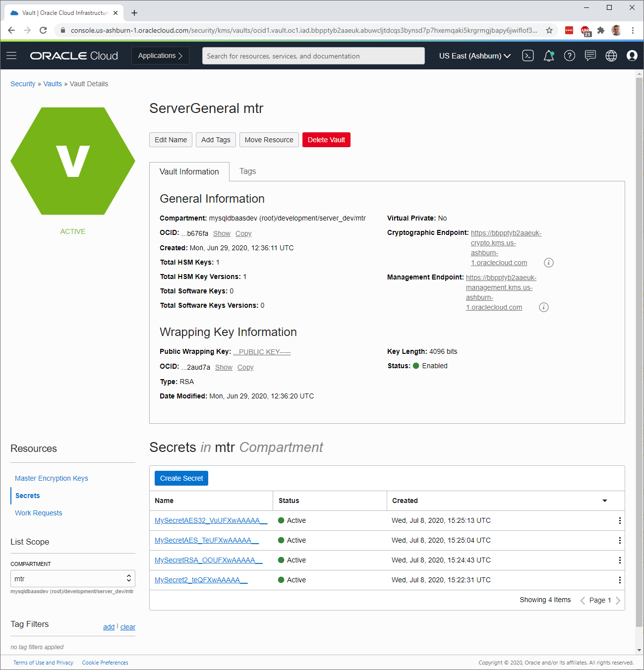This screenshot has width=644, height=670.
Task: Open the MySecretRSA_OOUFXwAAAAA secret link
Action: (209, 560)
